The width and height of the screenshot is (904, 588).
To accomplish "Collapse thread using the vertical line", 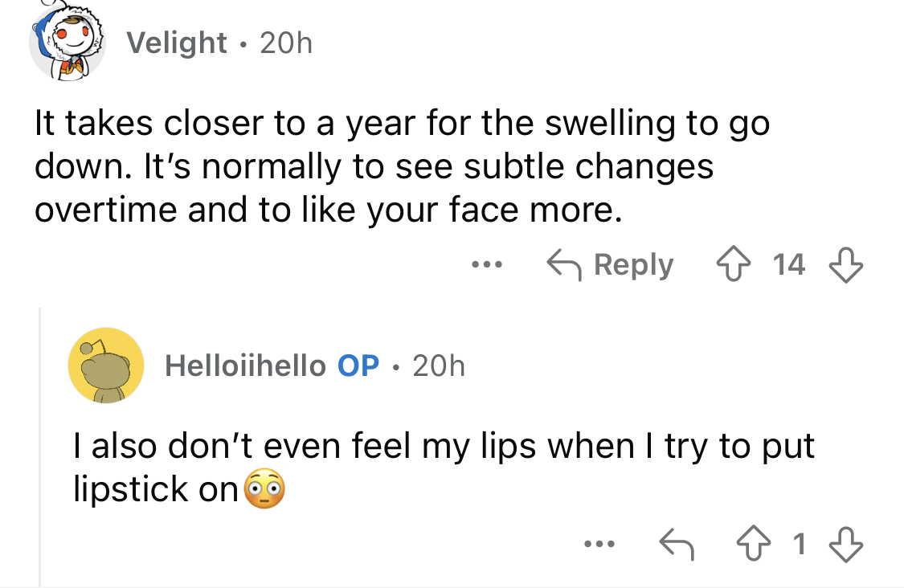I will (x=40, y=447).
